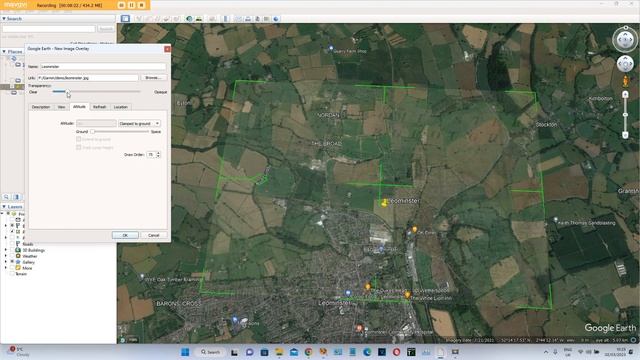Collapse the Layers panel

4,207
